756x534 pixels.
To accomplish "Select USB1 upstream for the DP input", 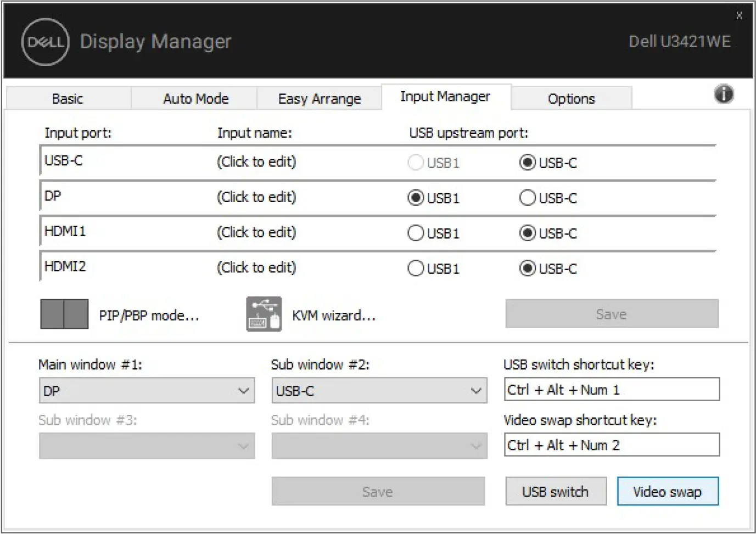I will tap(416, 198).
